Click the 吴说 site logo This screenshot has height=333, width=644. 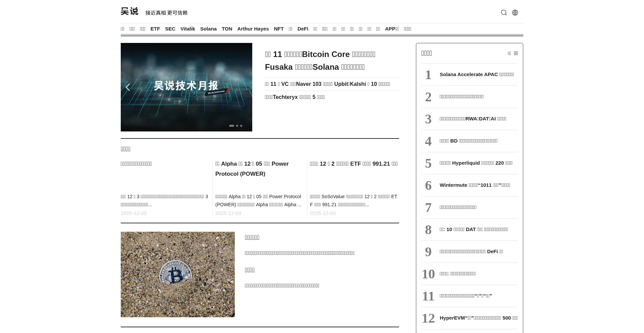point(129,11)
